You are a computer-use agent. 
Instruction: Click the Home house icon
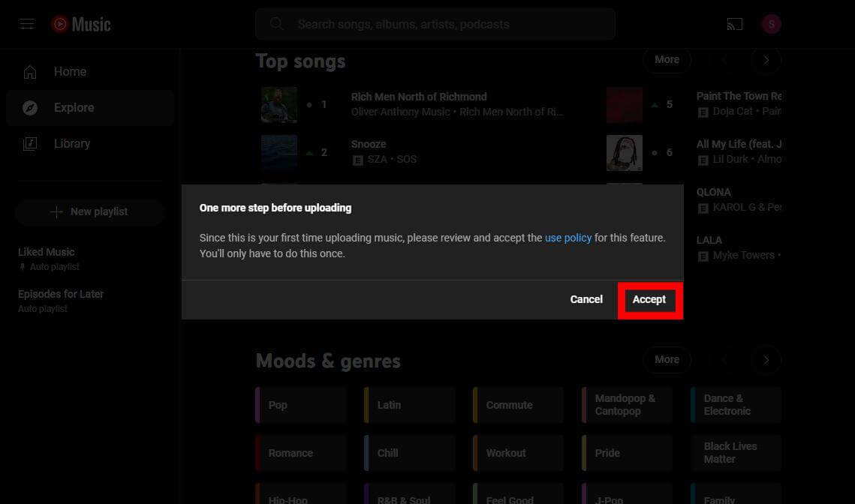coord(30,72)
